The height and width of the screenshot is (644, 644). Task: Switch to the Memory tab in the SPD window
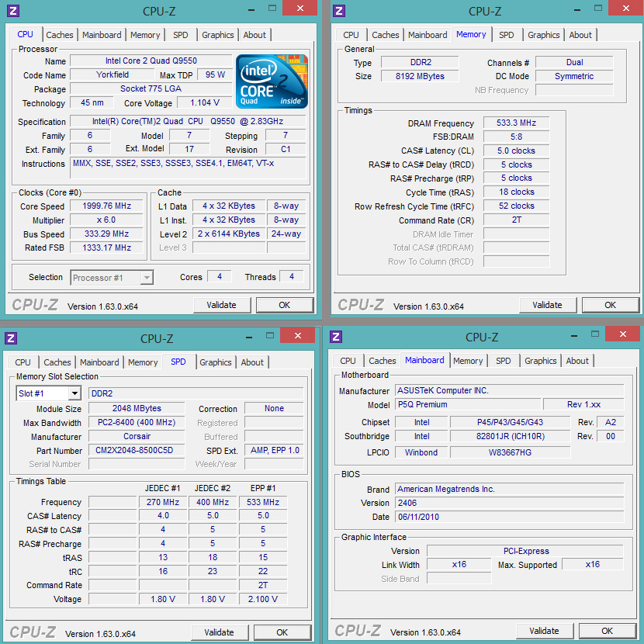click(143, 362)
